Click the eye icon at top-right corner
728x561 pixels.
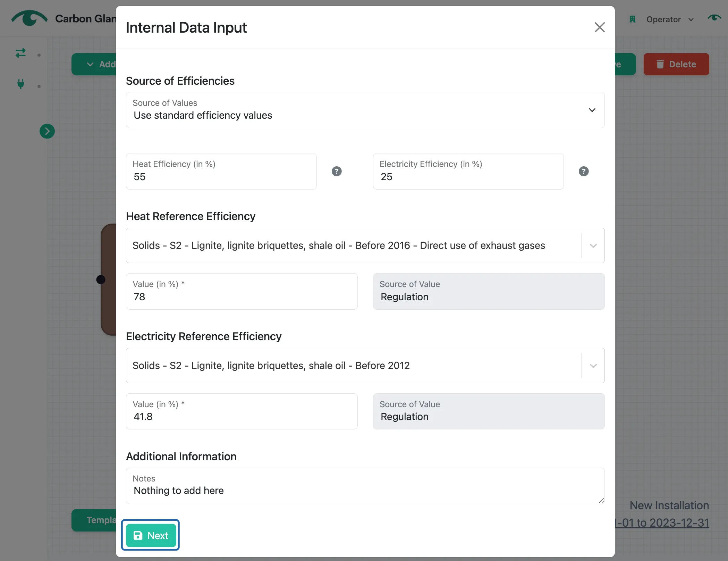[x=714, y=17]
